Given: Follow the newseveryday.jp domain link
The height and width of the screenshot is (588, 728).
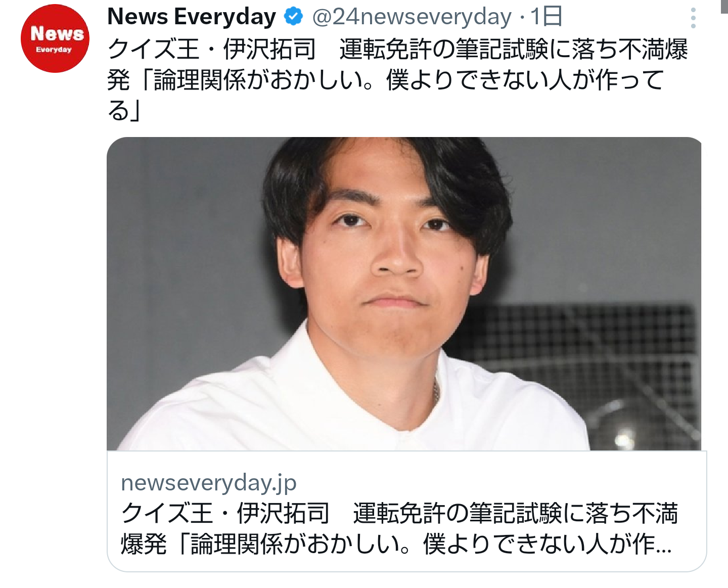Looking at the screenshot, I should pos(209,483).
